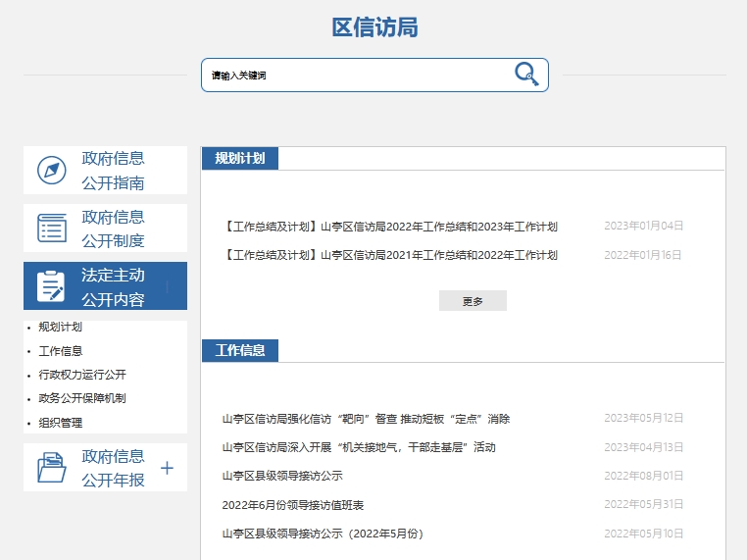Click the compass icon for 政府信息公开指南
Image resolution: width=747 pixels, height=560 pixels.
click(51, 170)
